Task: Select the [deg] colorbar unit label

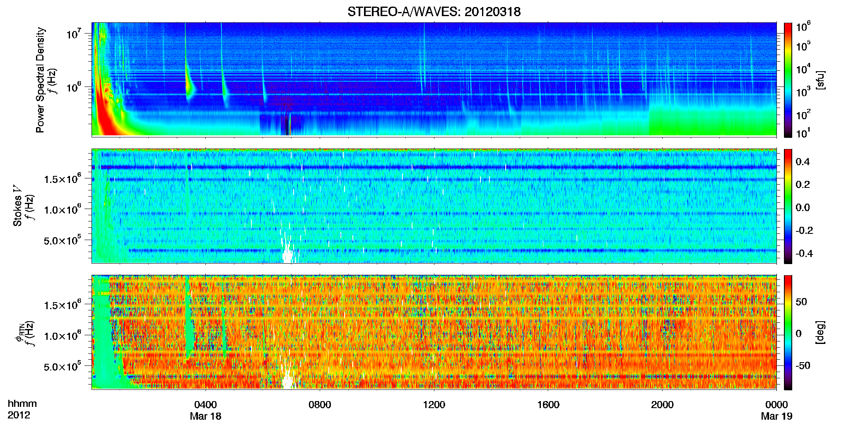Action: click(x=820, y=332)
